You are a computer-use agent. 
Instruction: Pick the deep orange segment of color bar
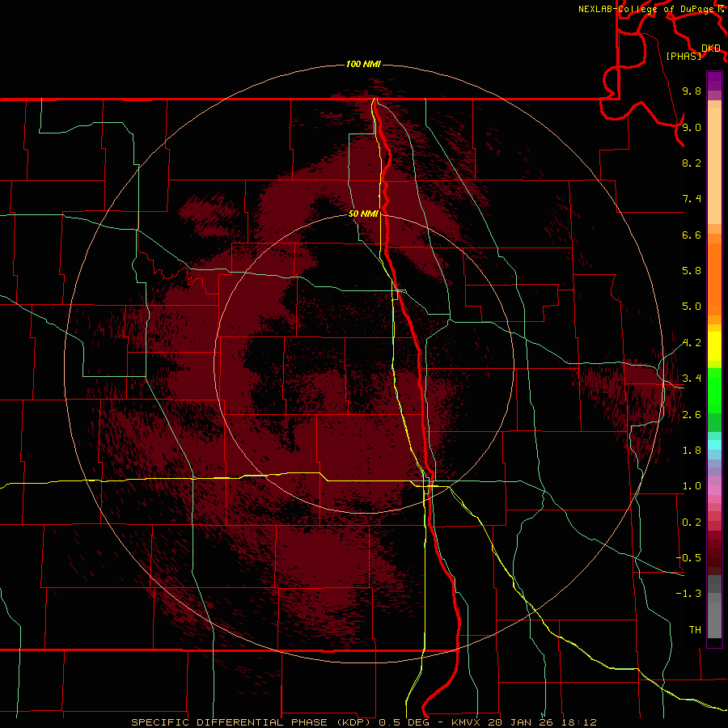pos(714,279)
